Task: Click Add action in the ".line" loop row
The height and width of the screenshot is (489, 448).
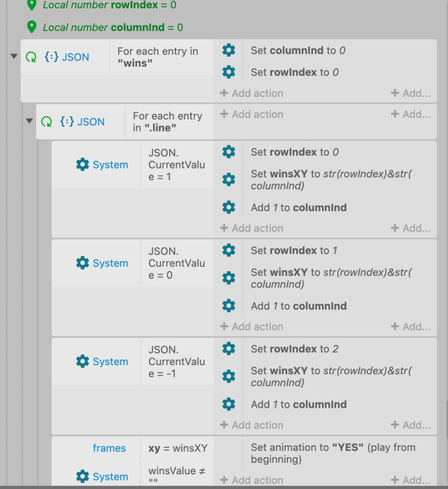Action: (251, 114)
